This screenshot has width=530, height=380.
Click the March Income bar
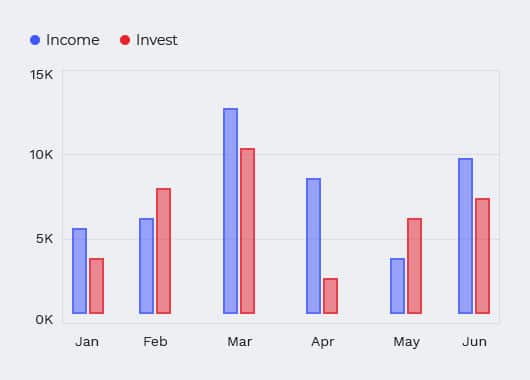point(231,211)
